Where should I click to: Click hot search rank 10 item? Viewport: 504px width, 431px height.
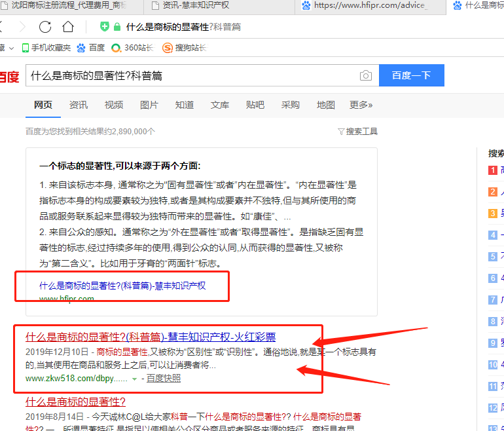pyautogui.click(x=496, y=364)
